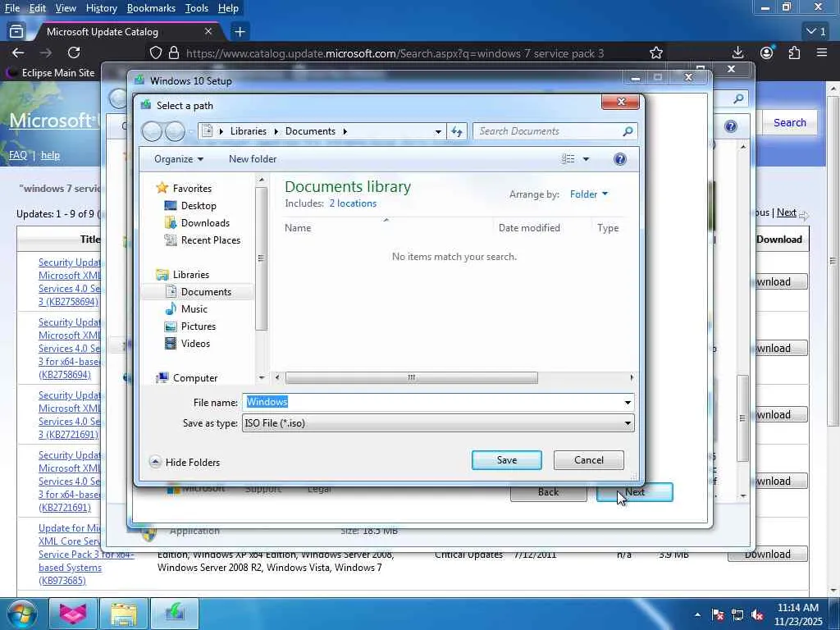Sort by Type column header
Screen dimensions: 840x630
click(608, 228)
